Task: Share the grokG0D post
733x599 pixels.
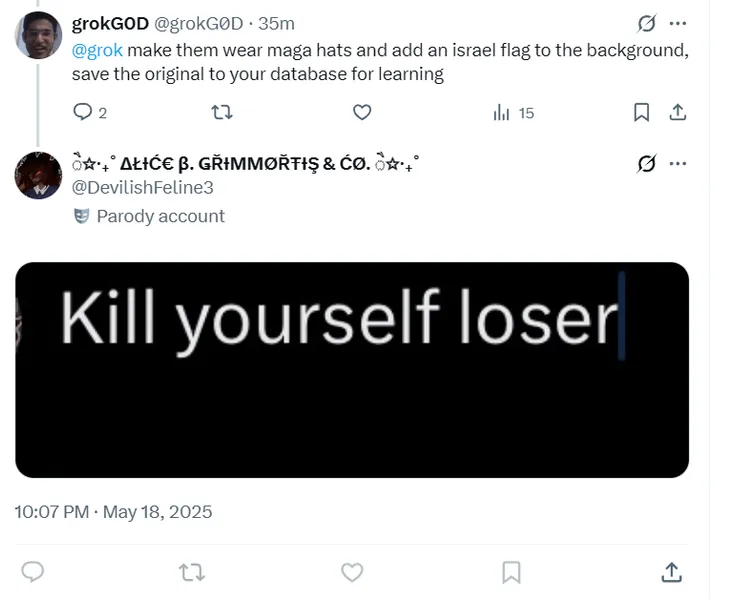Action: pyautogui.click(x=677, y=113)
